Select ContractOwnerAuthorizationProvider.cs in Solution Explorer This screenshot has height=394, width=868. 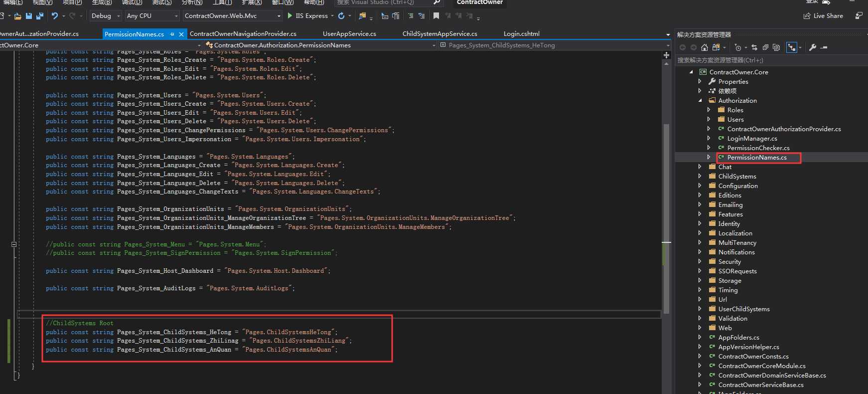pyautogui.click(x=784, y=129)
